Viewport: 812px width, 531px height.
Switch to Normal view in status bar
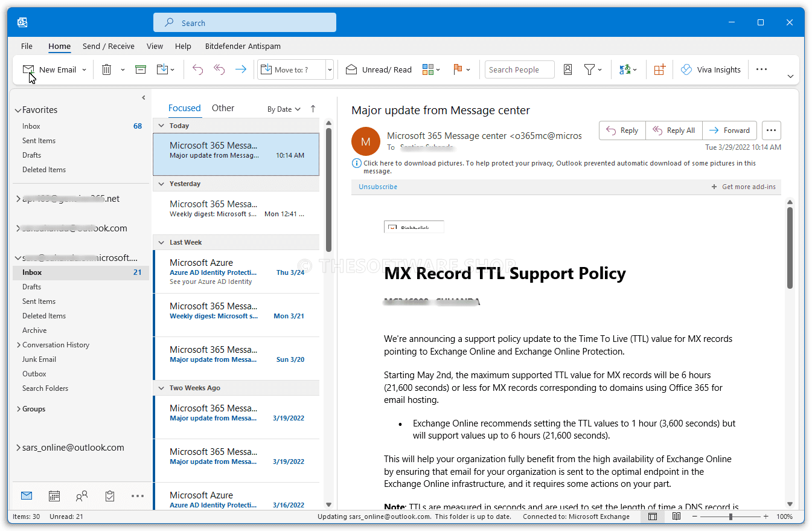[653, 517]
